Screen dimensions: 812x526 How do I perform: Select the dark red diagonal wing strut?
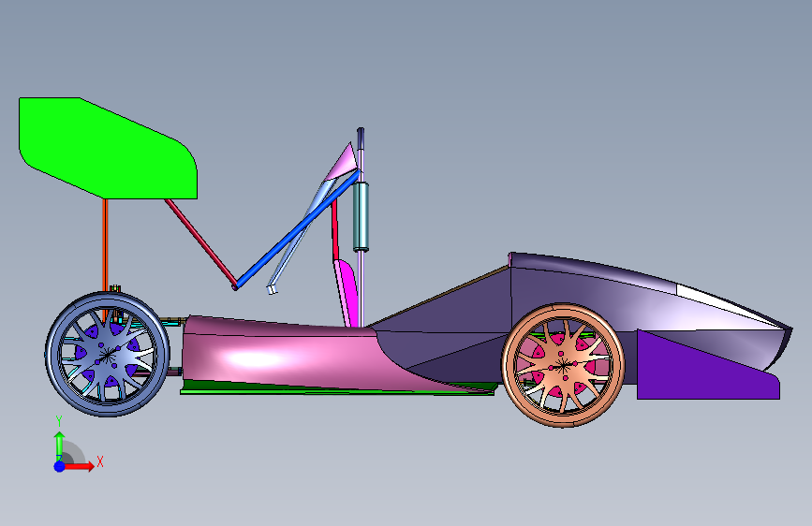[201, 244]
